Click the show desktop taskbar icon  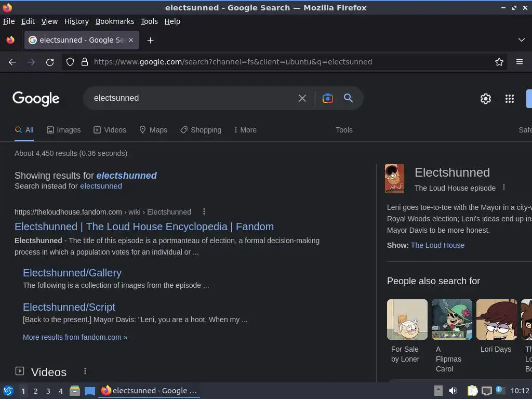pos(89,391)
